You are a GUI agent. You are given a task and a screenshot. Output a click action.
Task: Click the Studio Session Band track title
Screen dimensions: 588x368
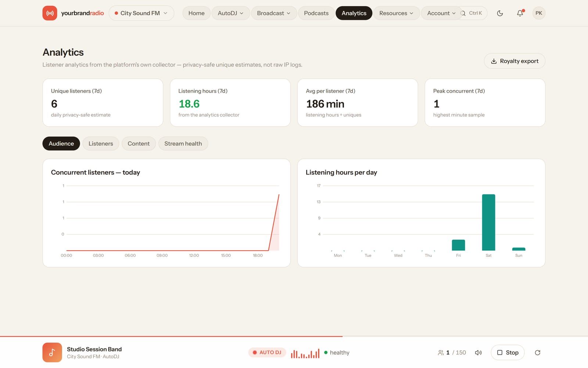[94, 349]
